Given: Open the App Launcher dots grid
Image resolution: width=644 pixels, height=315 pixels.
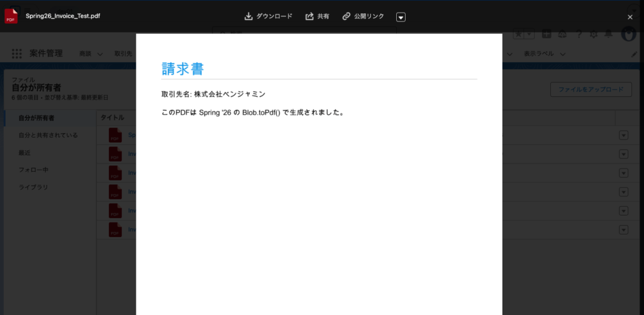Looking at the screenshot, I should pos(17,54).
